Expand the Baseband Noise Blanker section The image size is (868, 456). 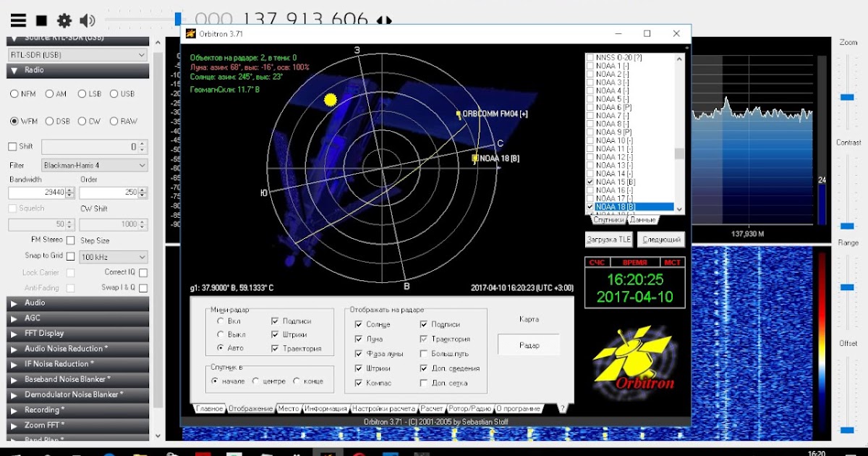click(x=78, y=379)
